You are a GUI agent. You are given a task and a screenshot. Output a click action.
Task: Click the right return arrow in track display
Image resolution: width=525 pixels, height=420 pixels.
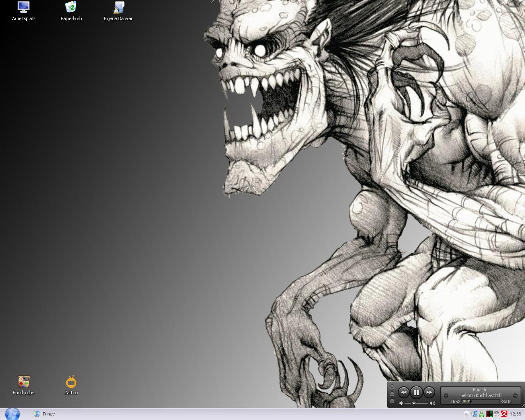point(515,395)
